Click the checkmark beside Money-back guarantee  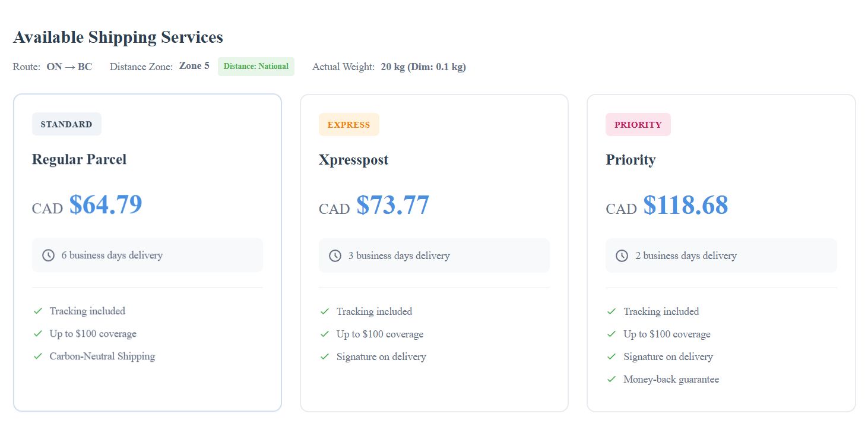click(x=612, y=379)
